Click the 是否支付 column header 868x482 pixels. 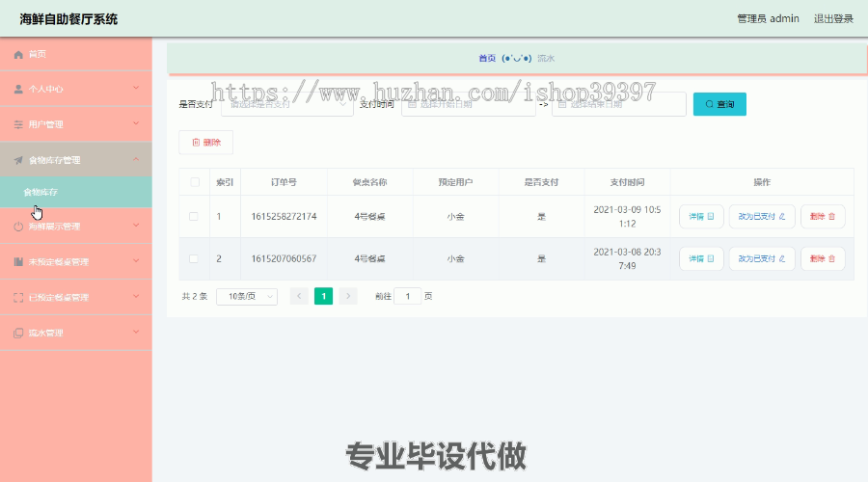click(541, 182)
